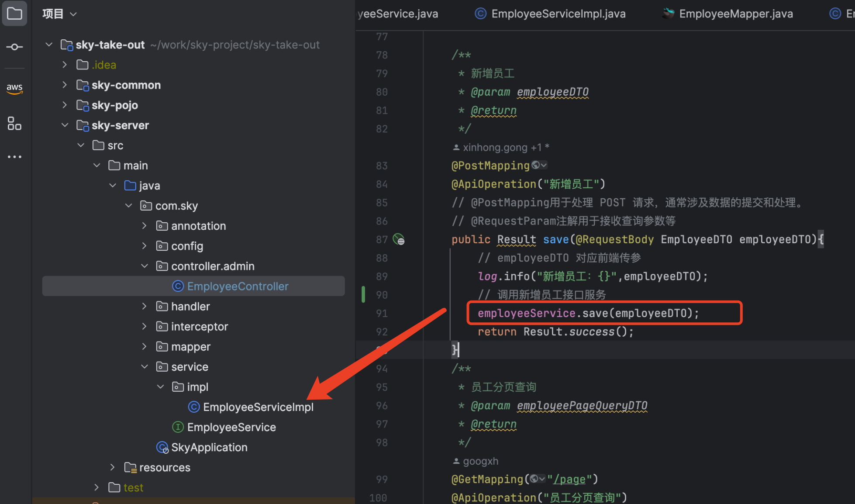Expand the handler package

145,306
